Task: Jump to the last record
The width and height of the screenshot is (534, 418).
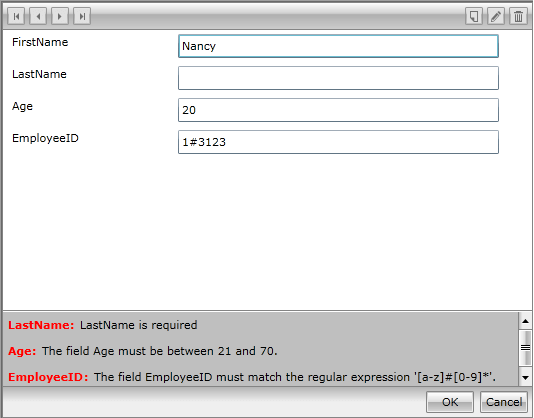Action: pyautogui.click(x=82, y=16)
